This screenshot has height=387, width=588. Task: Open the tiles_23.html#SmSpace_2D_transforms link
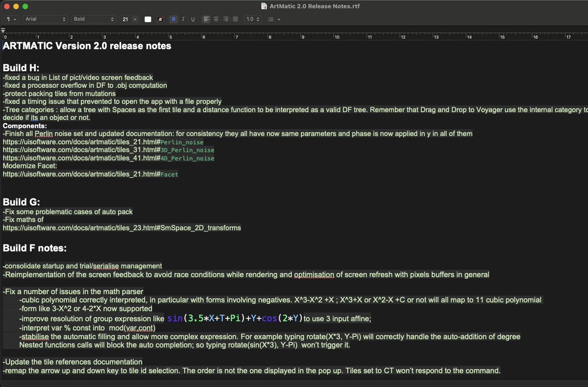coord(122,228)
